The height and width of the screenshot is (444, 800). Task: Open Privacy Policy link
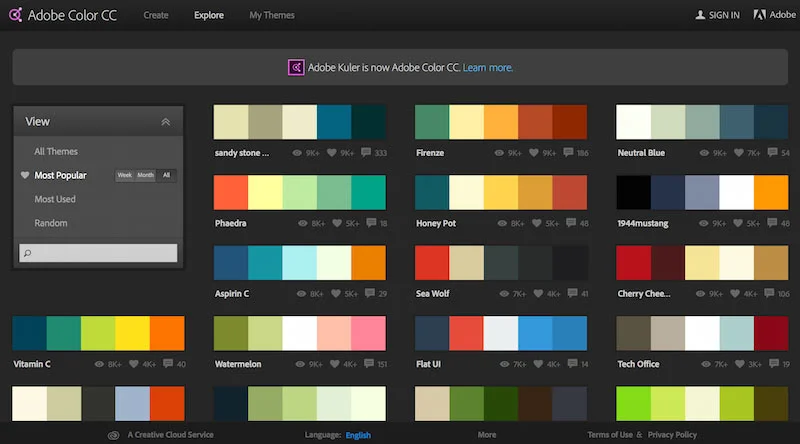672,435
